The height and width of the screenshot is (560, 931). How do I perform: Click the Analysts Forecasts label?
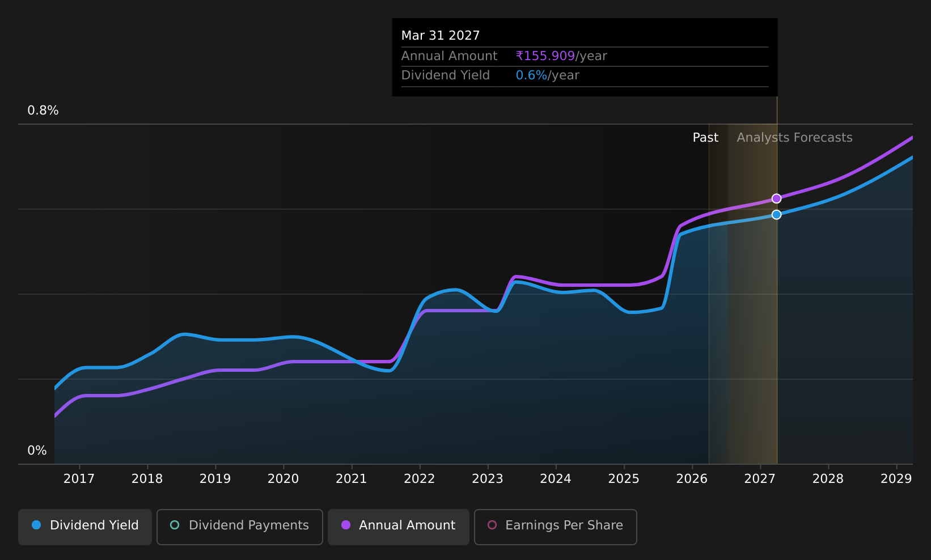point(794,138)
